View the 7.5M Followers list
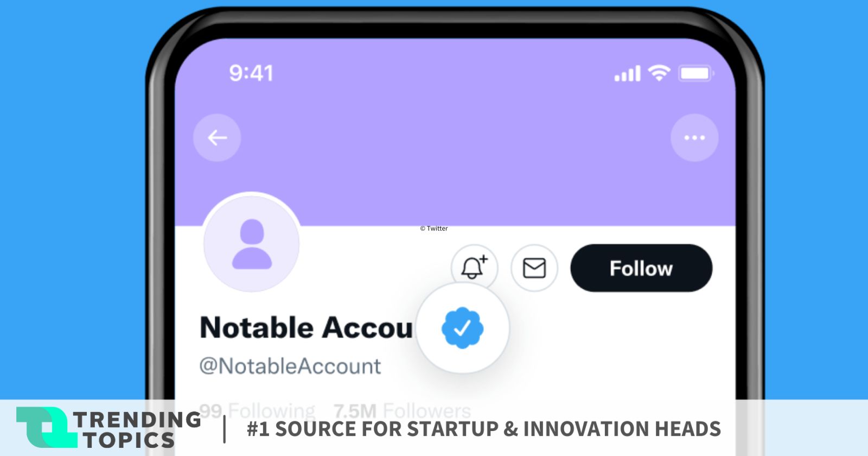The height and width of the screenshot is (456, 868). pos(402,411)
